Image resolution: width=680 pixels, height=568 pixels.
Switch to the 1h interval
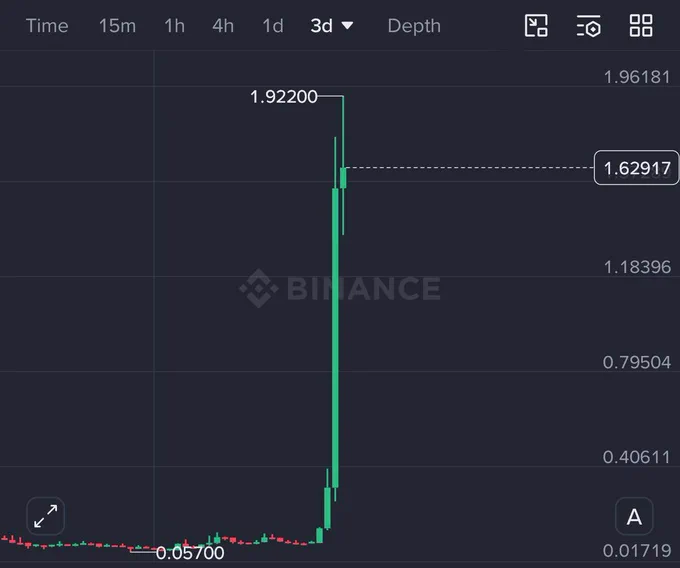[175, 26]
